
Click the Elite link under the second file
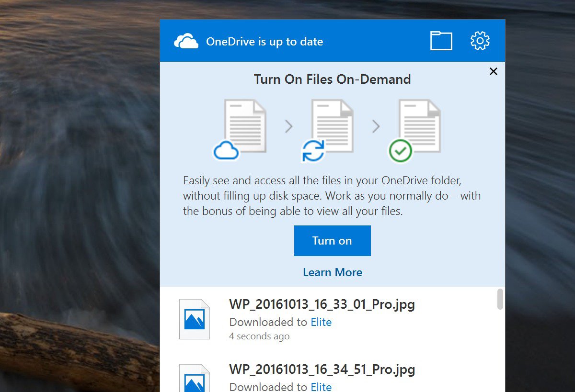(x=321, y=387)
